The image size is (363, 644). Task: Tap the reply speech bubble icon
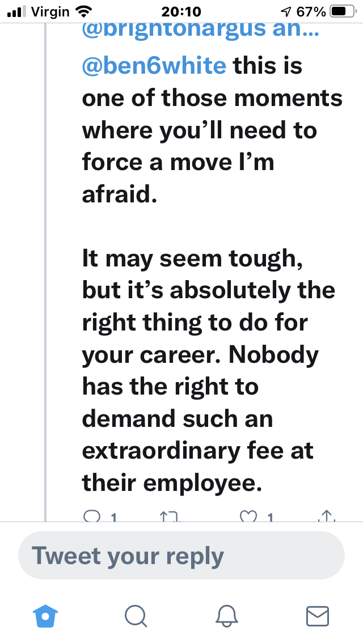tap(91, 516)
